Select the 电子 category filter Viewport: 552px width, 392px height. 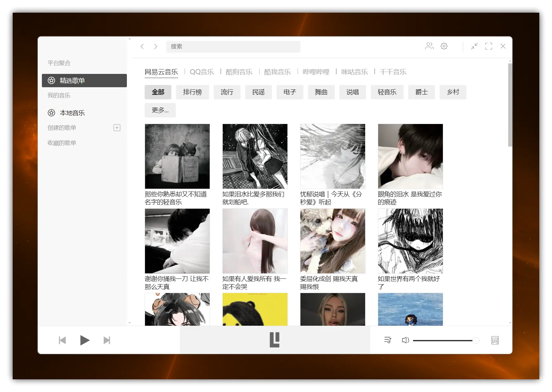(290, 92)
